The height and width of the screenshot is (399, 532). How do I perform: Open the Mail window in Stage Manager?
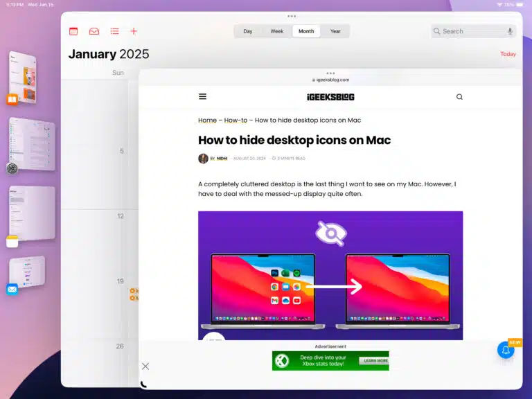click(28, 274)
